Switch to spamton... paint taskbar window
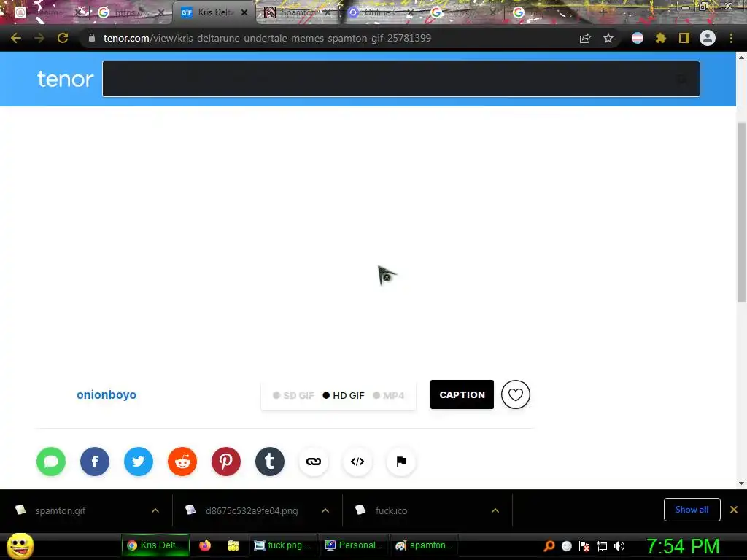 [x=424, y=545]
